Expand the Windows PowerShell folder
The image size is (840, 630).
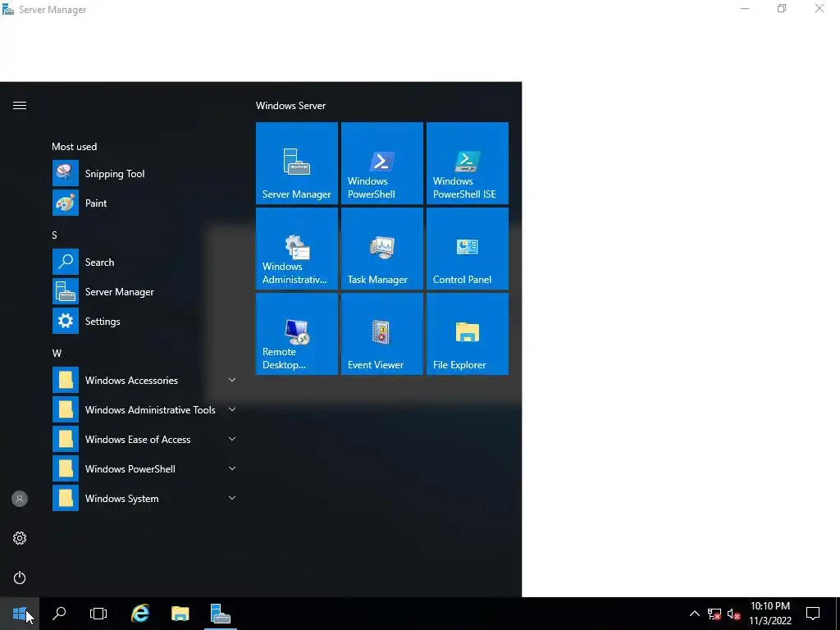tap(144, 468)
